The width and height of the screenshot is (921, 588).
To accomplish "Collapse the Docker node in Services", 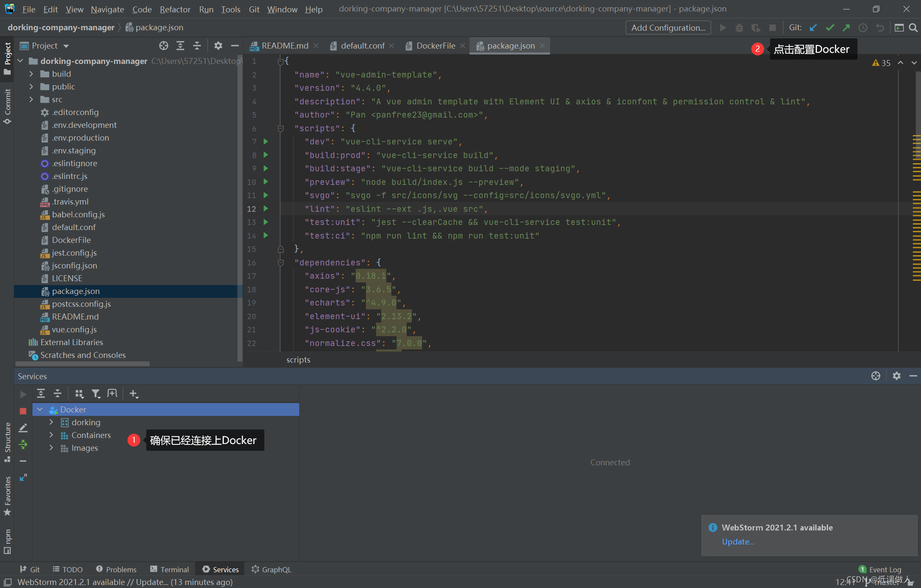I will (40, 409).
